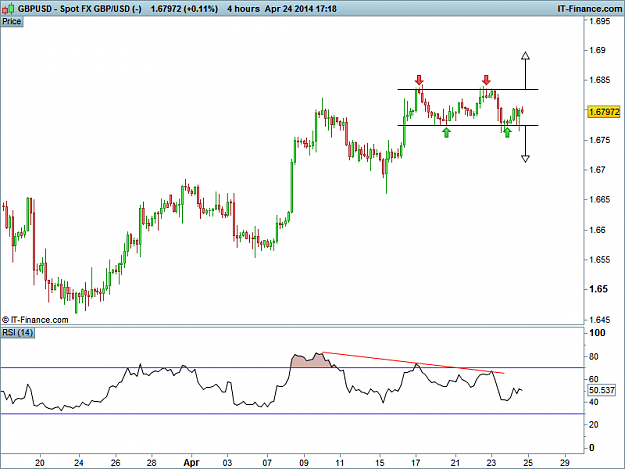Click the 40 level on RSI axis

(x=594, y=402)
